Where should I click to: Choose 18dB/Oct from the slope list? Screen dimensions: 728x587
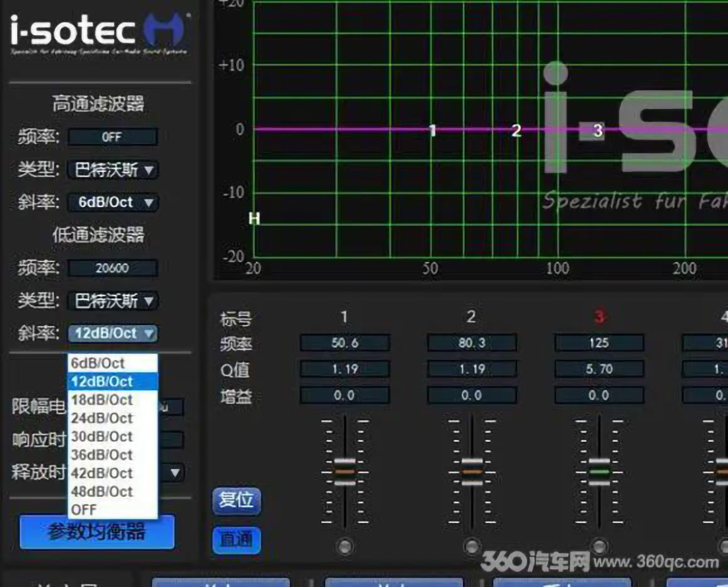pos(113,400)
